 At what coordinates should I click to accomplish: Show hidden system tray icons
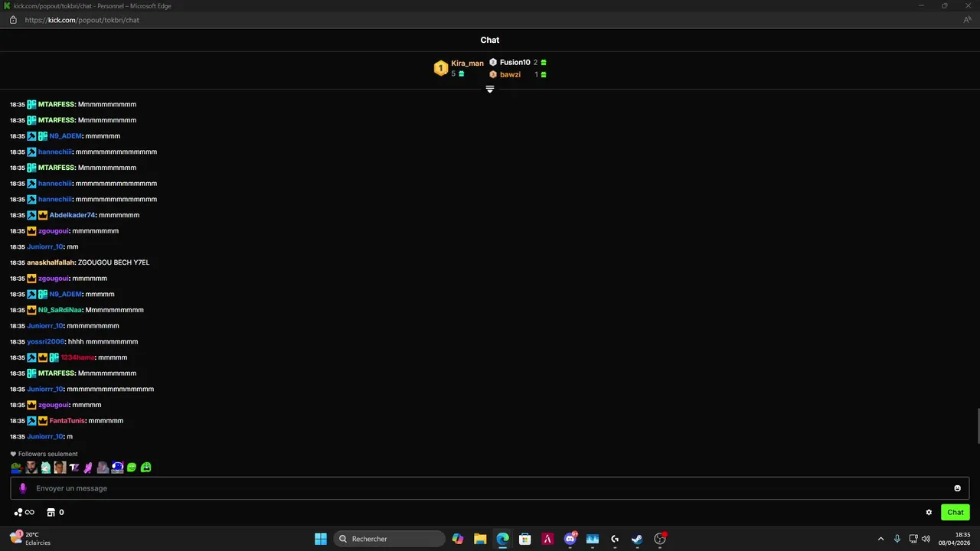tap(880, 539)
